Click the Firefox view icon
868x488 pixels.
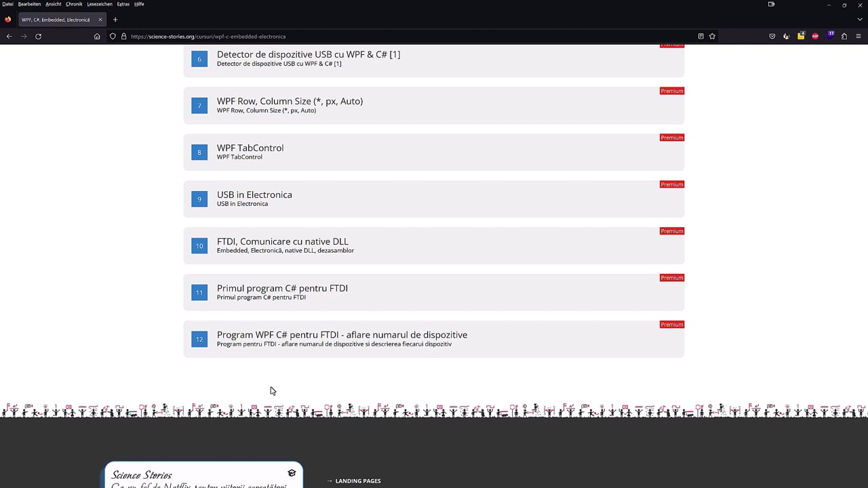(8, 20)
